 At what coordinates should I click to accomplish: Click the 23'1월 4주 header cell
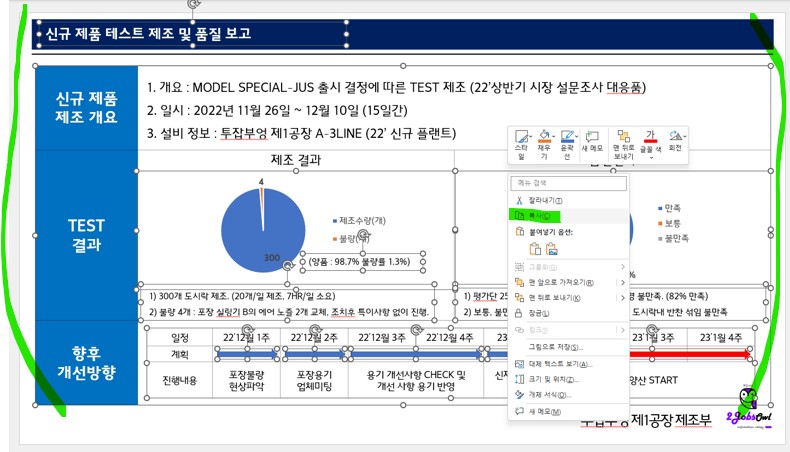click(720, 337)
